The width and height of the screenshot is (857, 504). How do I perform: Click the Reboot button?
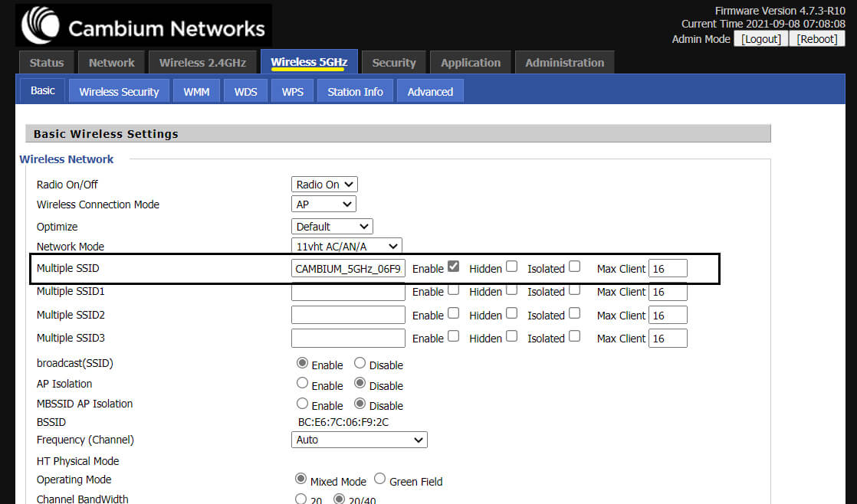[x=816, y=39]
